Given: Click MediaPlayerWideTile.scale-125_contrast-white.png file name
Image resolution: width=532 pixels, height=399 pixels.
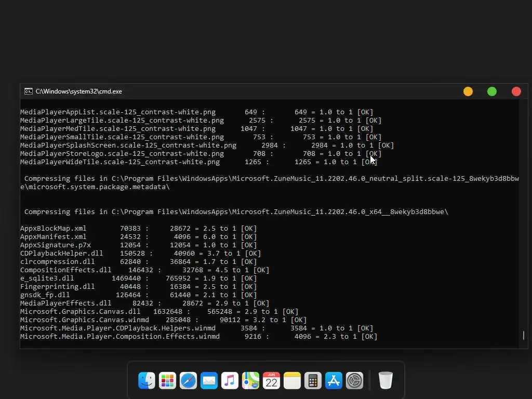Looking at the screenshot, I should (120, 162).
